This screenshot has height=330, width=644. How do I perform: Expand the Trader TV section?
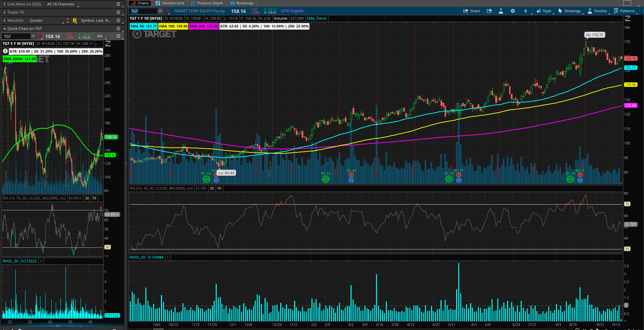pos(4,12)
